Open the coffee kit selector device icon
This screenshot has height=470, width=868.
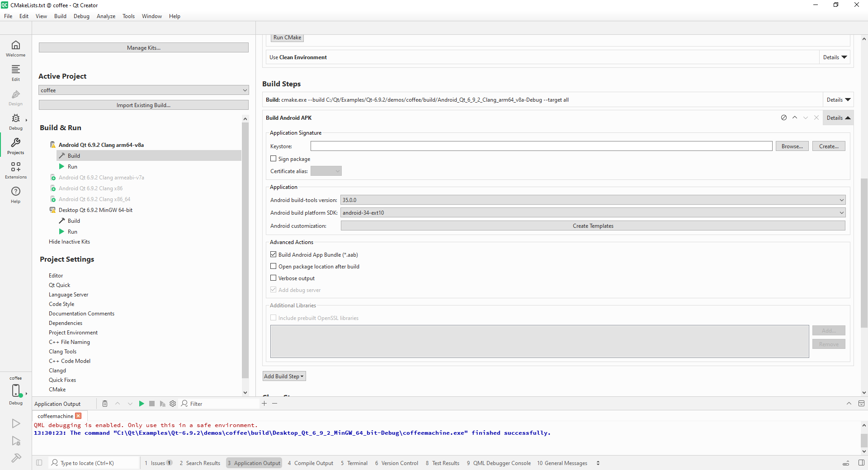pos(16,390)
